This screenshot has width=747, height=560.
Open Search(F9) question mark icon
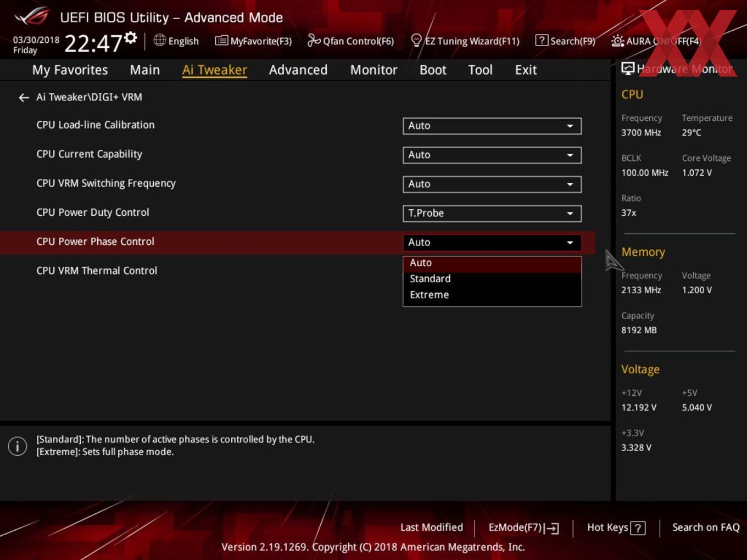coord(542,40)
